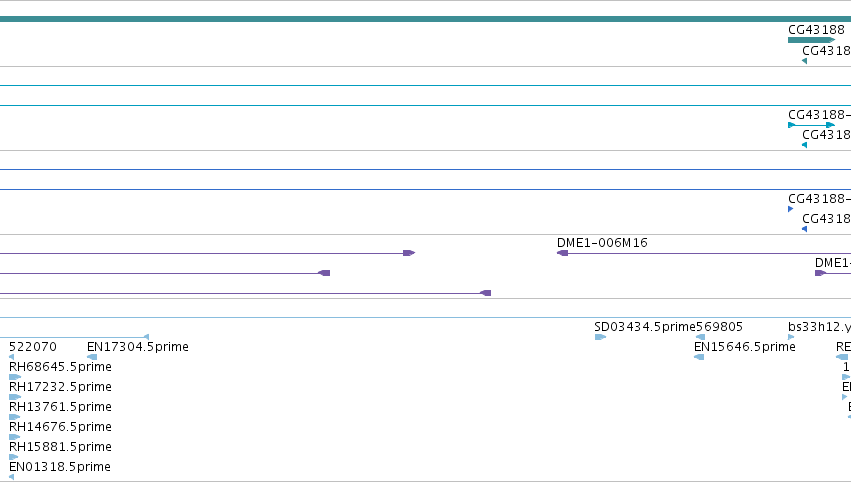851x482 pixels.
Task: Click the cyan CG43188- transcript arrow glyph
Action: click(x=811, y=125)
